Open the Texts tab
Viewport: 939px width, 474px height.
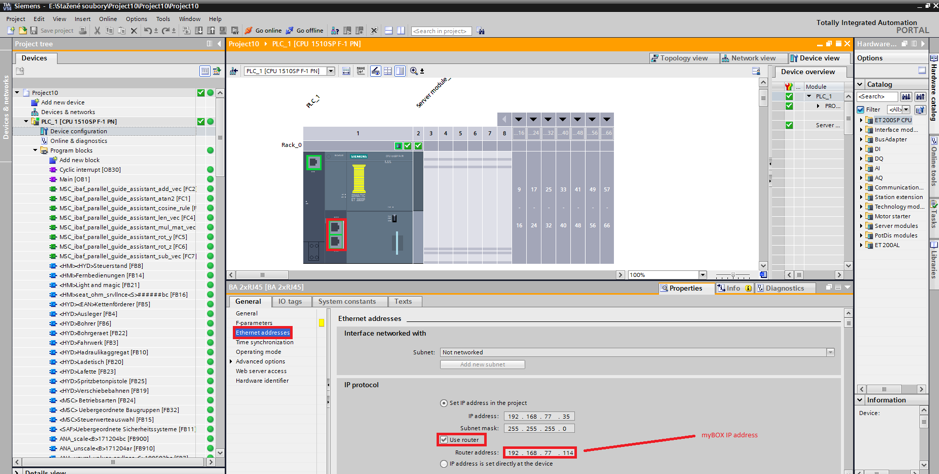coord(403,302)
